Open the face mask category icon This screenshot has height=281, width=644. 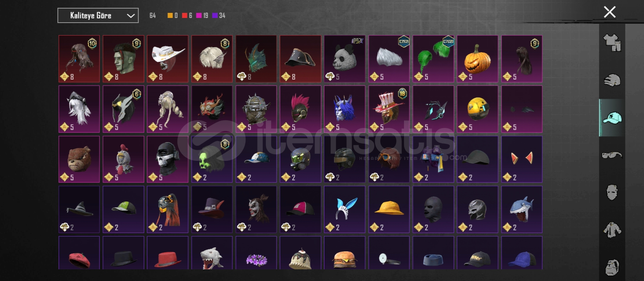coord(612,192)
